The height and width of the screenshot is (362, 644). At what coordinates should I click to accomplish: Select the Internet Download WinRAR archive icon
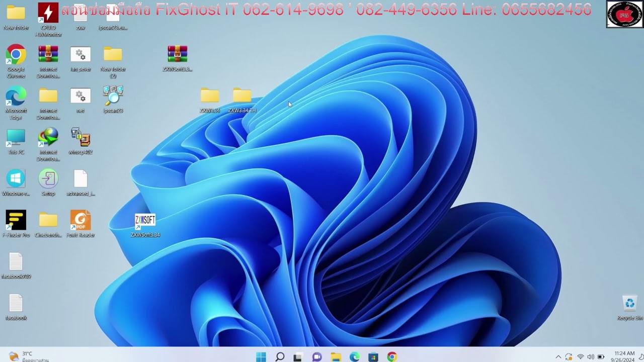point(48,61)
